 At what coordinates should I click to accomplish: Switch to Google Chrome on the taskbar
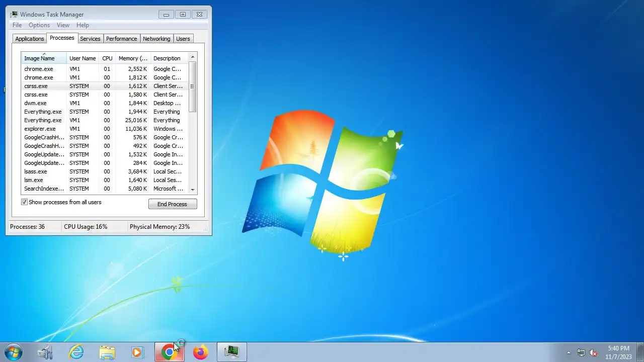point(169,352)
